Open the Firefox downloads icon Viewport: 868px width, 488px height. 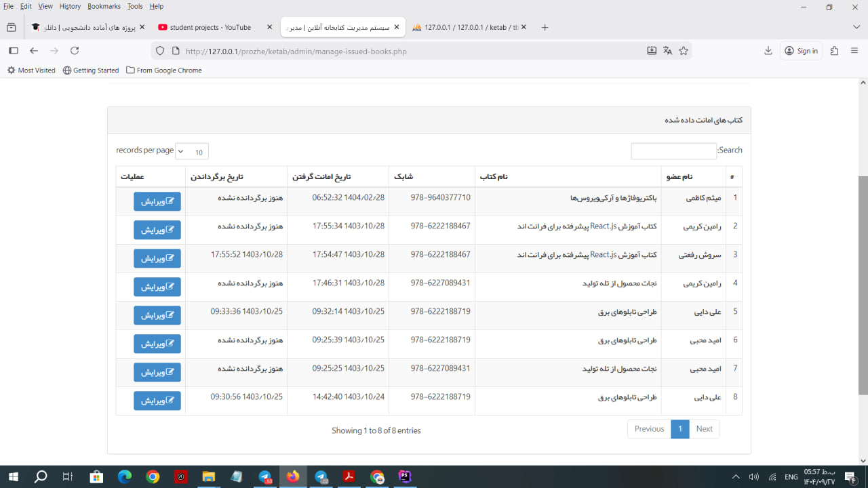point(768,51)
